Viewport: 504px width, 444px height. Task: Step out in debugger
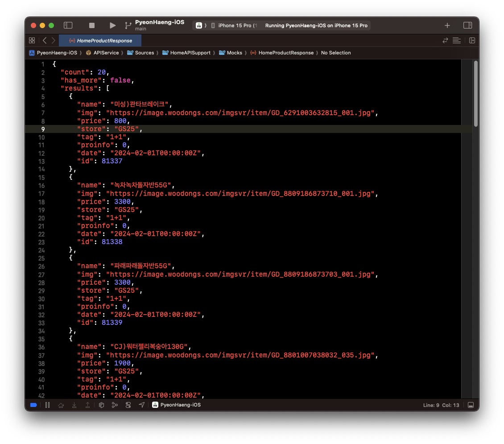tap(87, 405)
